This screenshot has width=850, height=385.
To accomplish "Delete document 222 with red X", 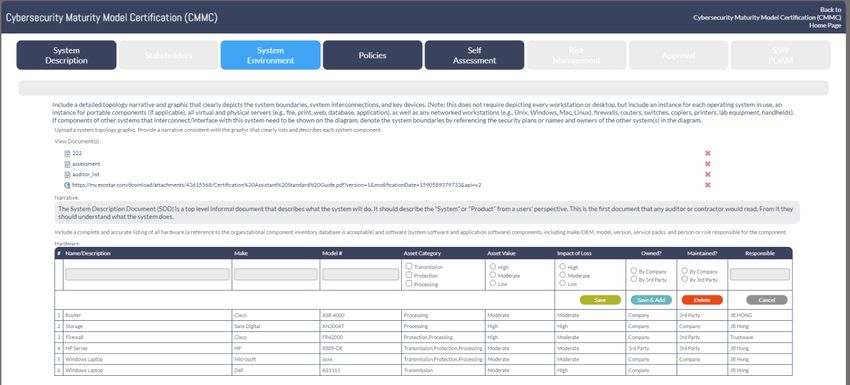I will (x=707, y=153).
